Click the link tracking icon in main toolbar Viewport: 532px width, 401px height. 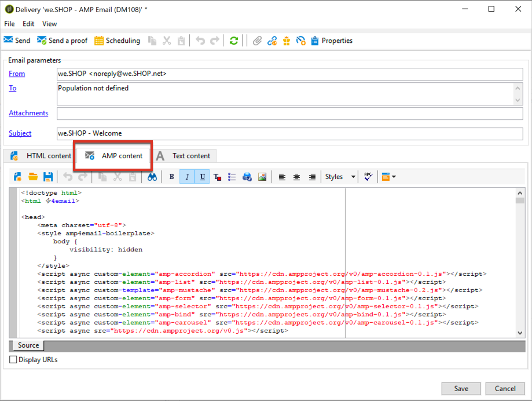271,41
